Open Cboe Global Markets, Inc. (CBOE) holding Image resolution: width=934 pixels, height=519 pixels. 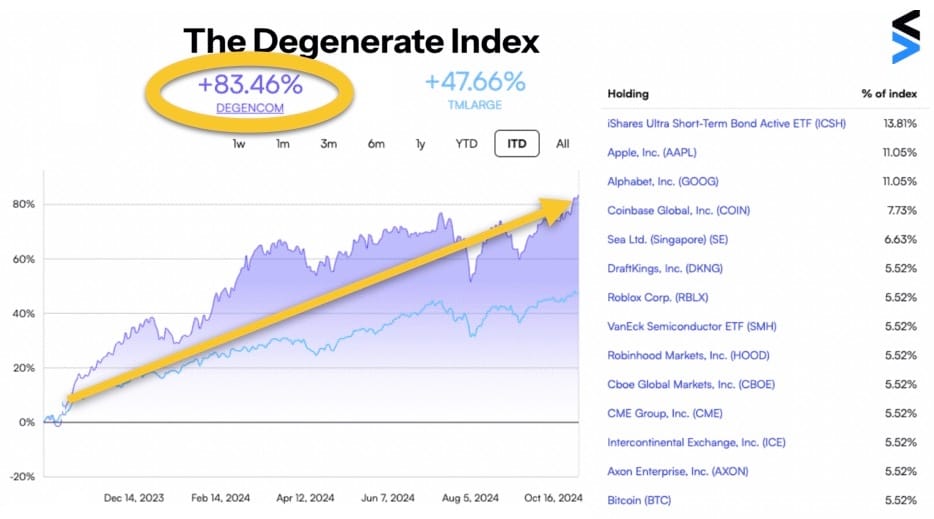click(691, 384)
